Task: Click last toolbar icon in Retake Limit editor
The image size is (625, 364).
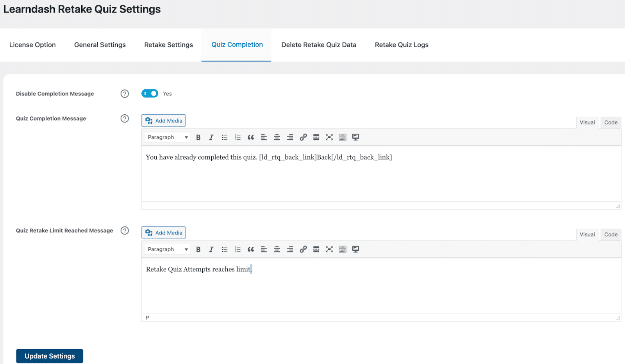Action: tap(355, 249)
